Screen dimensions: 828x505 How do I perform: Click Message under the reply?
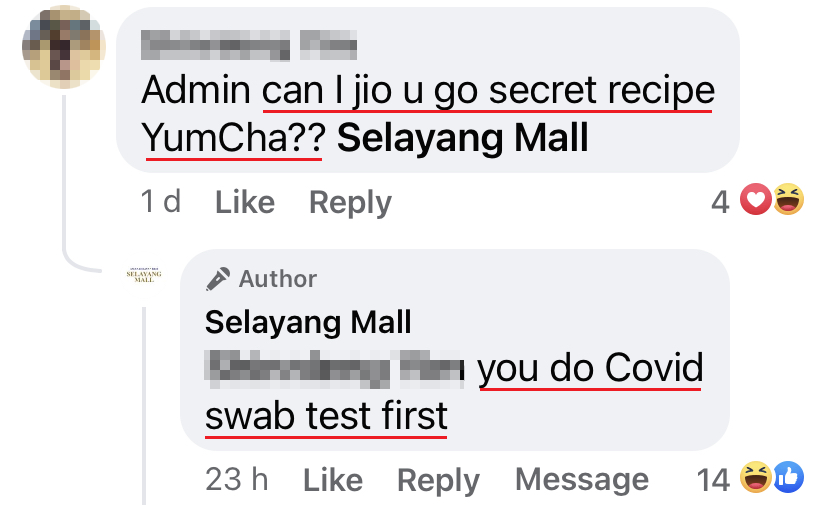click(582, 480)
